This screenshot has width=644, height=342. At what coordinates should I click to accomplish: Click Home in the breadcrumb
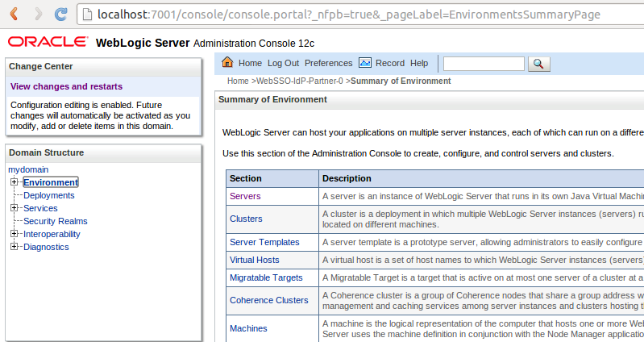[x=238, y=81]
